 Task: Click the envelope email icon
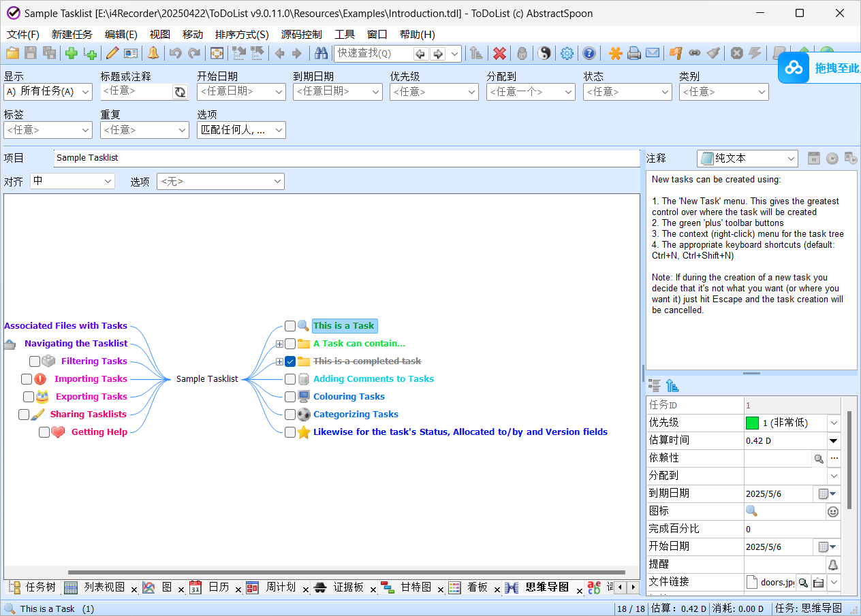653,53
